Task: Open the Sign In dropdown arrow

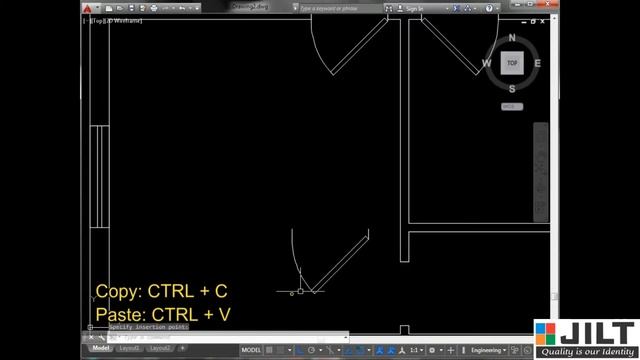Action: [x=447, y=9]
